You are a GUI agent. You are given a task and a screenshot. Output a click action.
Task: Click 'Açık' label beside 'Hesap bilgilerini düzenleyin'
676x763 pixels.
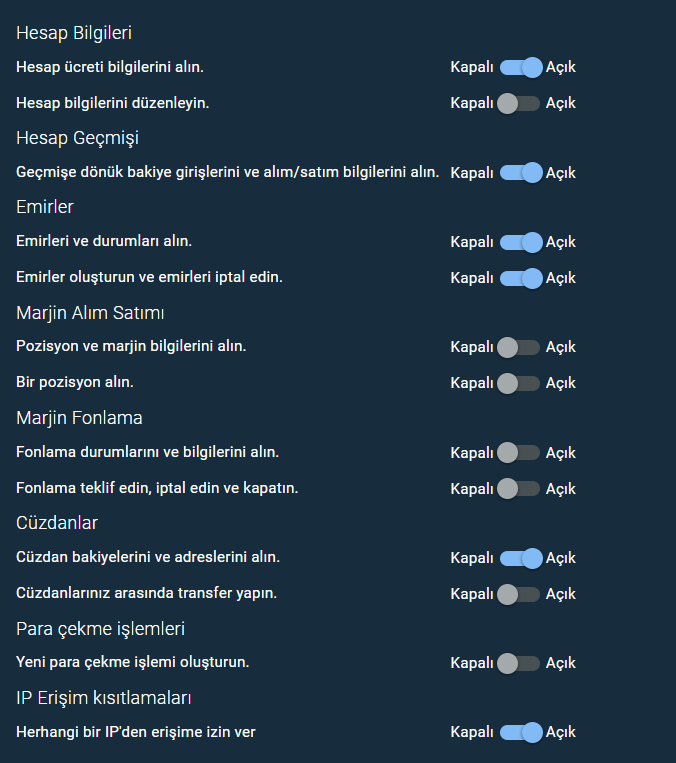point(561,103)
